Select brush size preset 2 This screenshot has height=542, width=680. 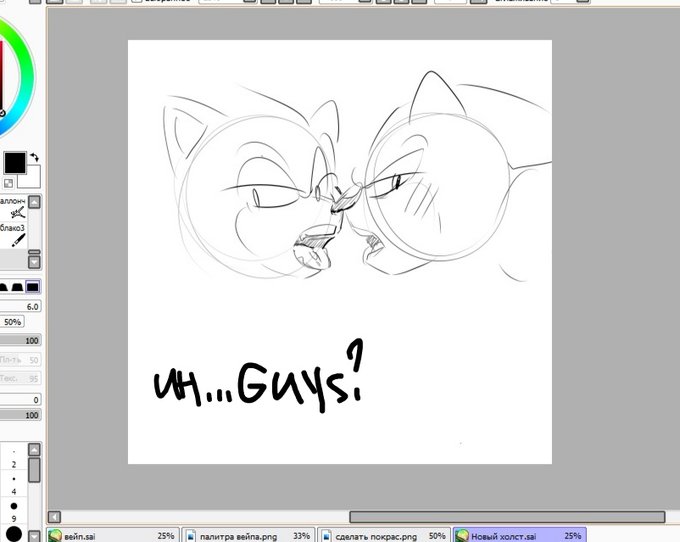pyautogui.click(x=13, y=458)
